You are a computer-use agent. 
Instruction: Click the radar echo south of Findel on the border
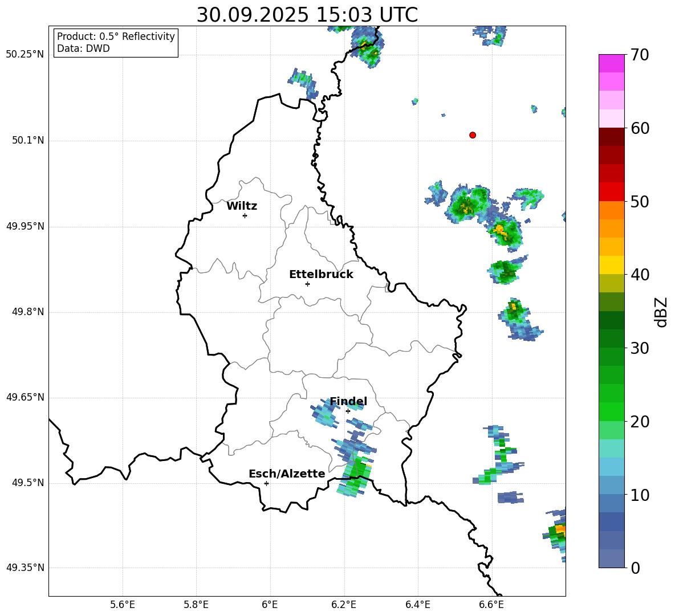point(357,476)
